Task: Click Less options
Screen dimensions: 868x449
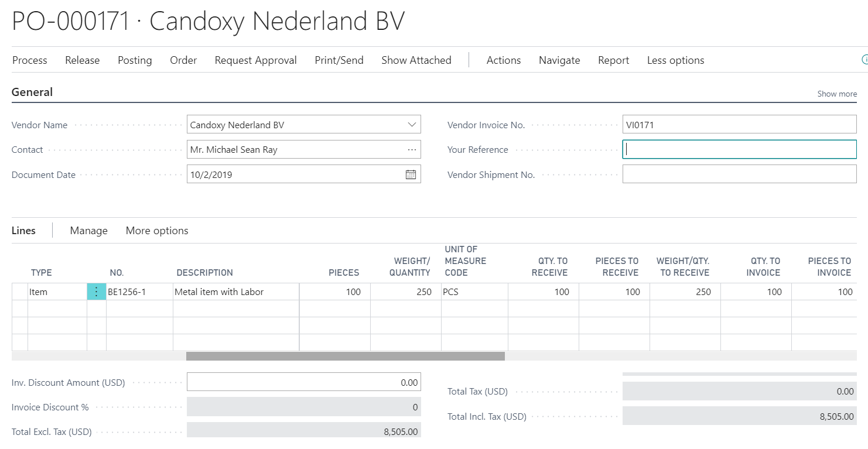Action: point(676,60)
